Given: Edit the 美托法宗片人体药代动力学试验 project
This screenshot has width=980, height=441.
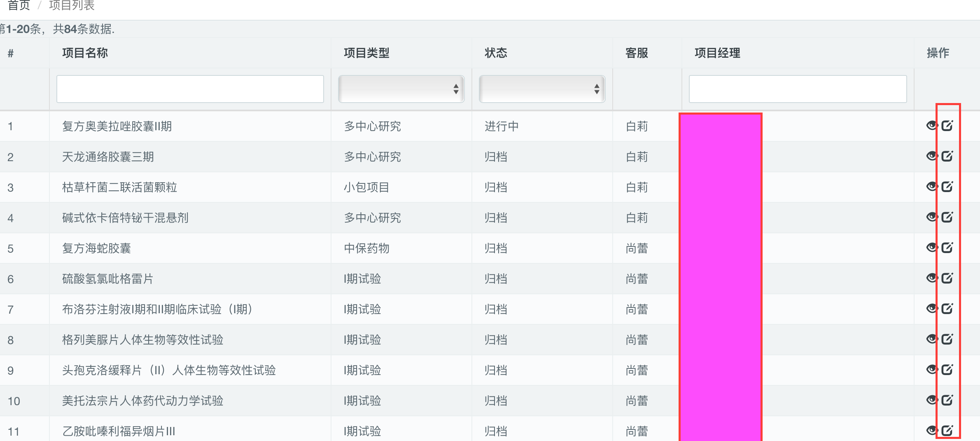Looking at the screenshot, I should 947,400.
